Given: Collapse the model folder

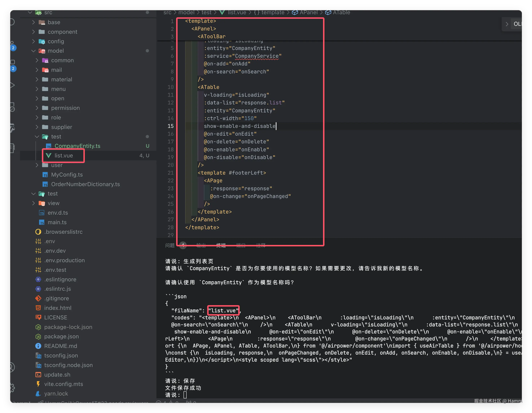Looking at the screenshot, I should (34, 51).
